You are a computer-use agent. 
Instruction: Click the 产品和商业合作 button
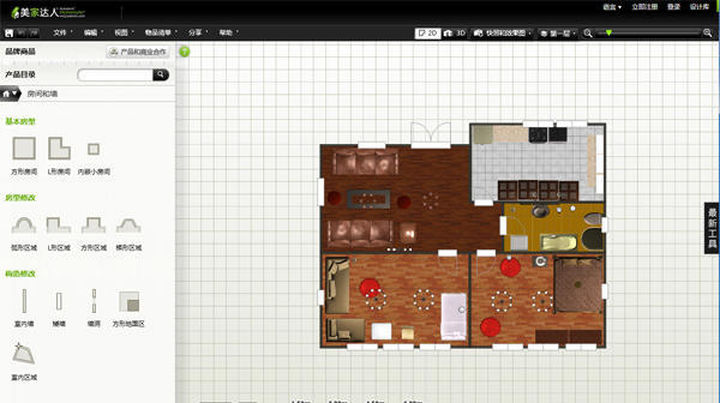tap(139, 51)
